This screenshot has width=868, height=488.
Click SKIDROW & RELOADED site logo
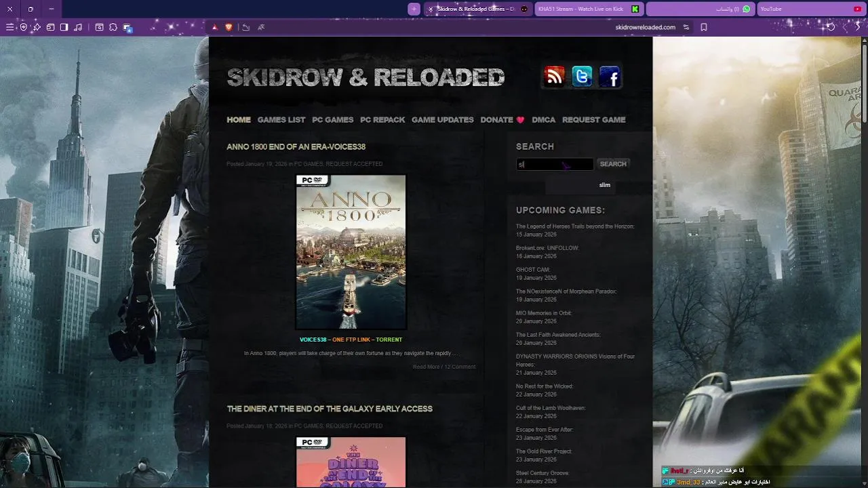366,77
